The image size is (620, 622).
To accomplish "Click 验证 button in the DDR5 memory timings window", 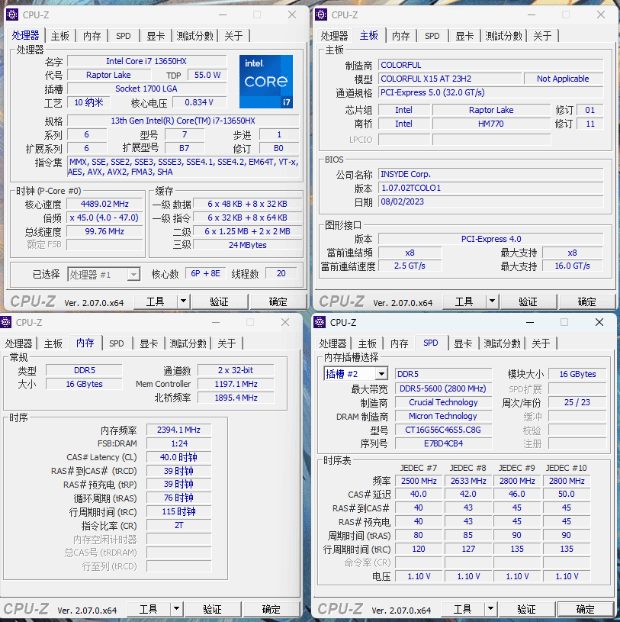I will coord(213,609).
